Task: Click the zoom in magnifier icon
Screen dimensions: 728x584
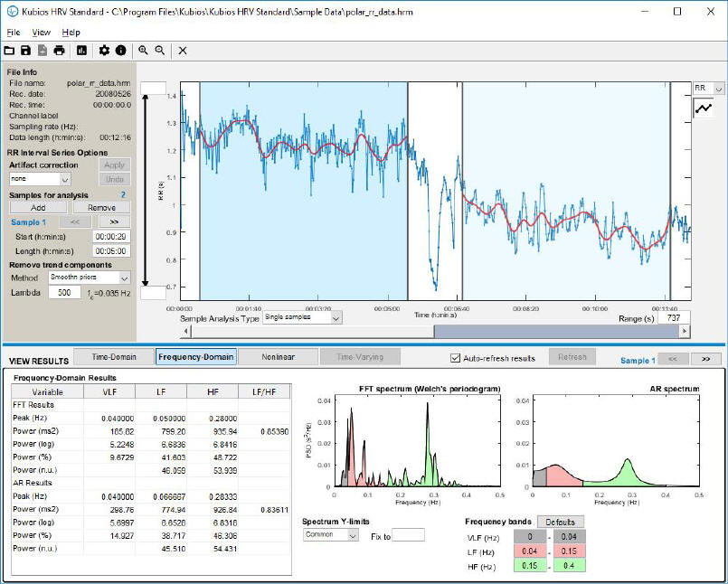Action: coord(143,51)
